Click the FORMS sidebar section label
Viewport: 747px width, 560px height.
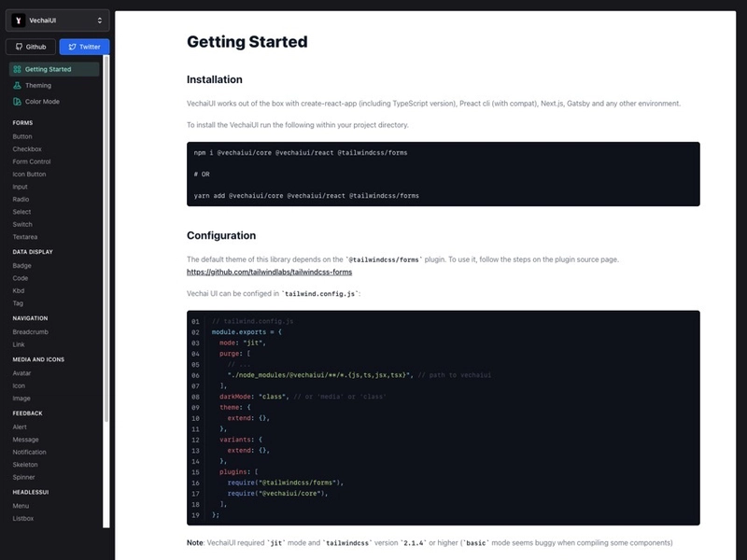(x=22, y=123)
